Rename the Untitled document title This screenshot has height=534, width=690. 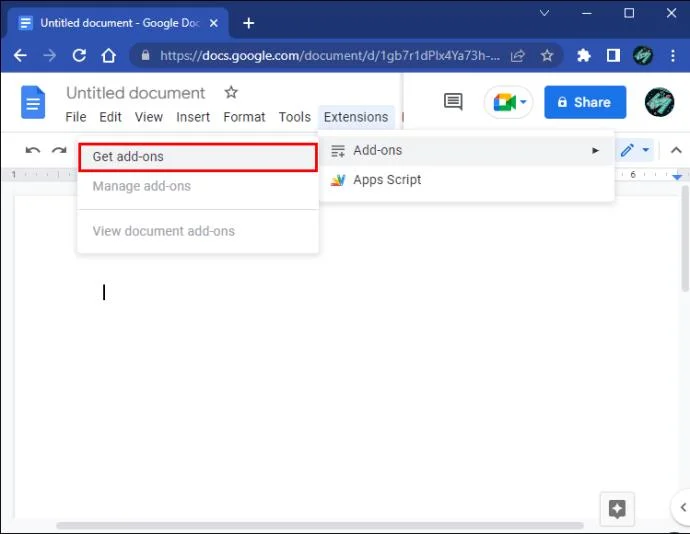click(136, 93)
